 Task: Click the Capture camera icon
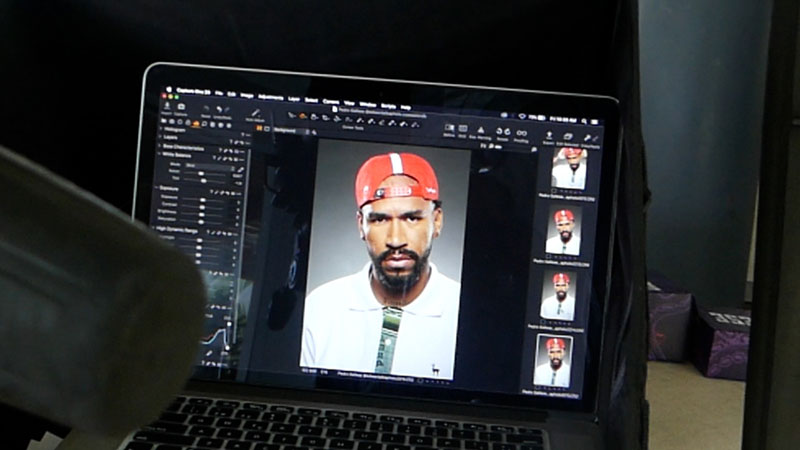click(181, 107)
